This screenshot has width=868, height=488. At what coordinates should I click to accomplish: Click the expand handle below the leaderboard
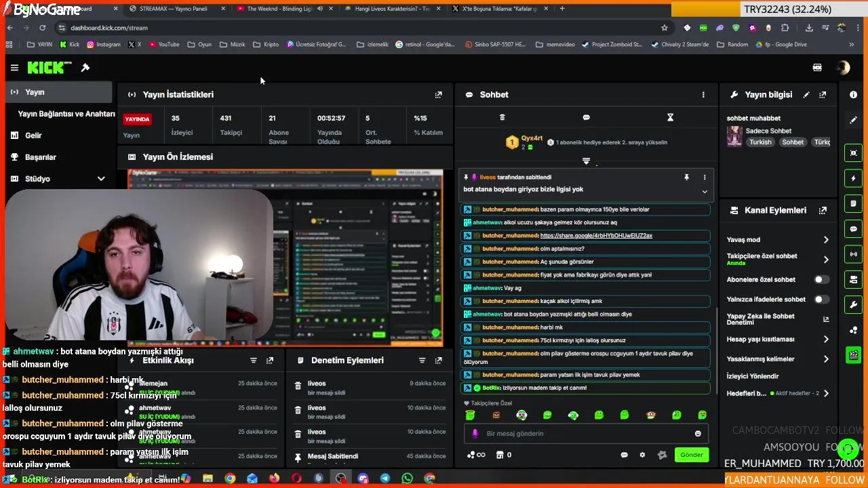point(586,161)
